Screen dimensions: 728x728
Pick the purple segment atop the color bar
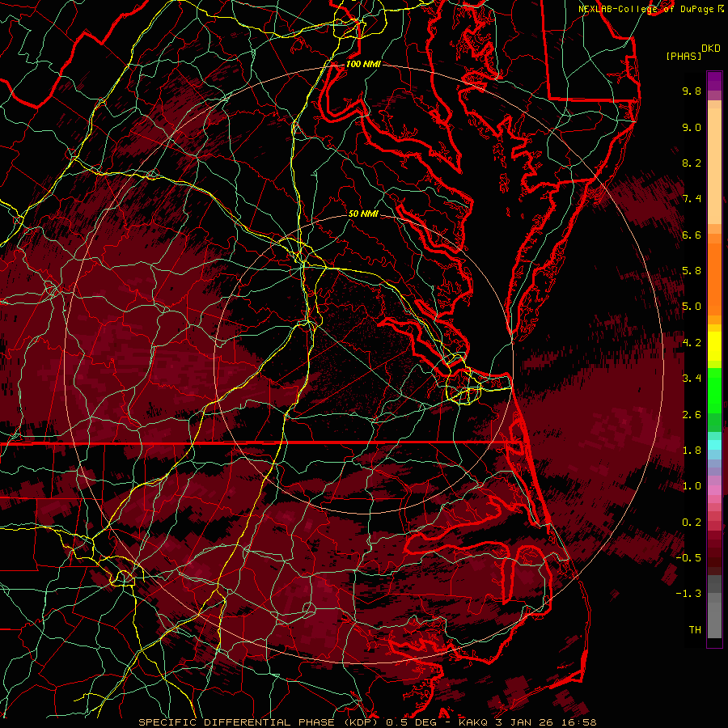(x=714, y=81)
